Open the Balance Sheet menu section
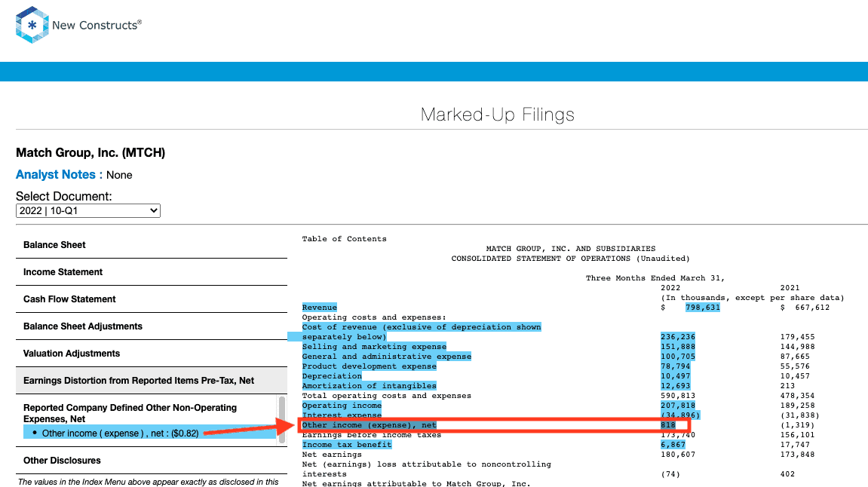The height and width of the screenshot is (487, 868). 151,245
